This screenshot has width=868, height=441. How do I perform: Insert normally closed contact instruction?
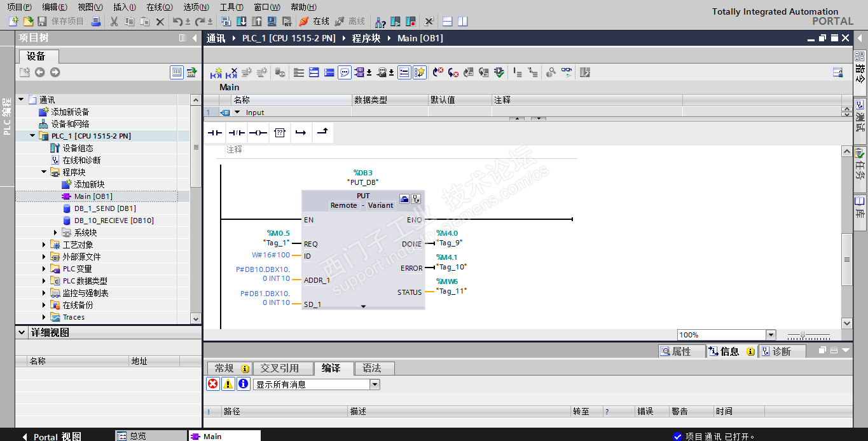[237, 133]
